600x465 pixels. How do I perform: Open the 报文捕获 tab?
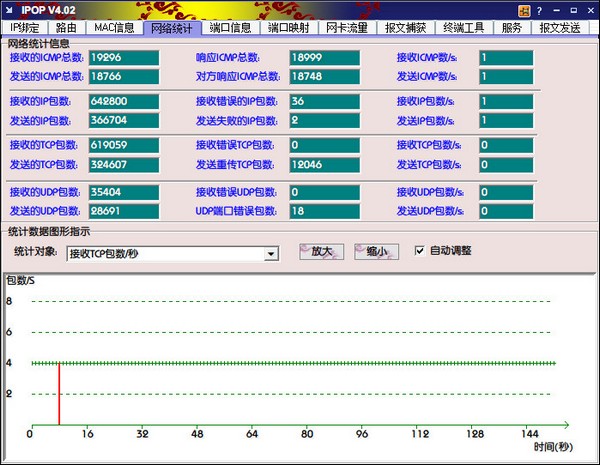pos(404,28)
